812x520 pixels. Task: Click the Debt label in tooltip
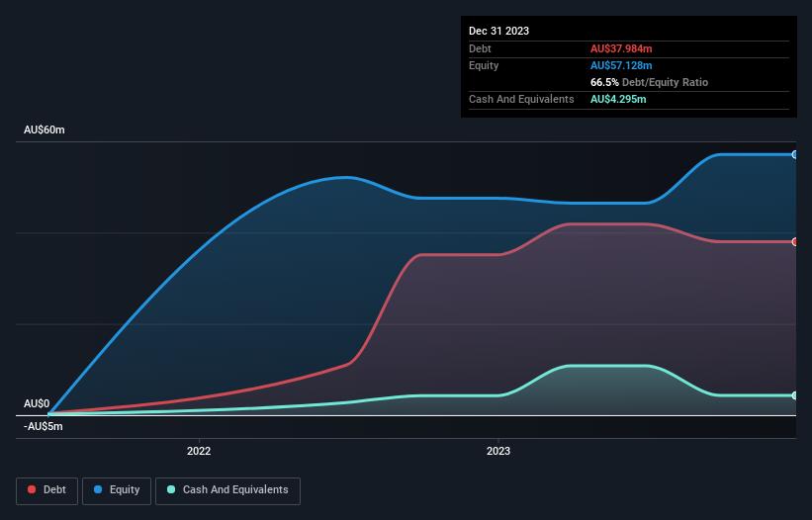click(x=480, y=48)
